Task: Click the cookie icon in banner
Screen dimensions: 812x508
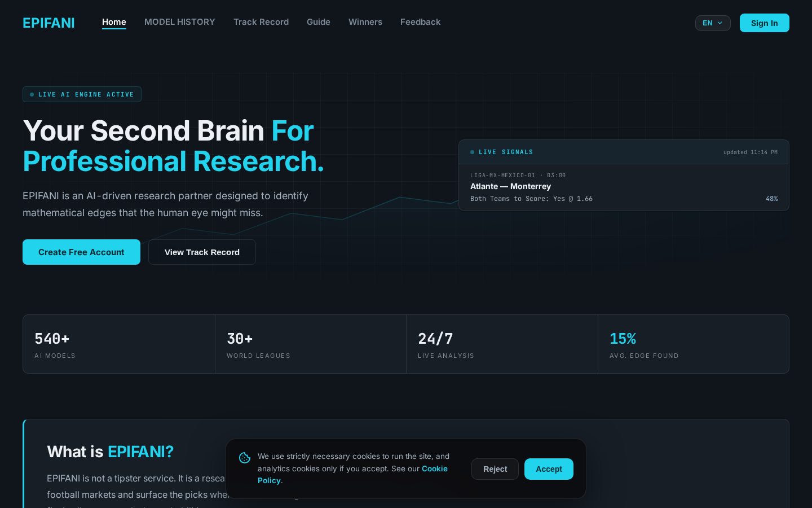Action: click(x=245, y=458)
